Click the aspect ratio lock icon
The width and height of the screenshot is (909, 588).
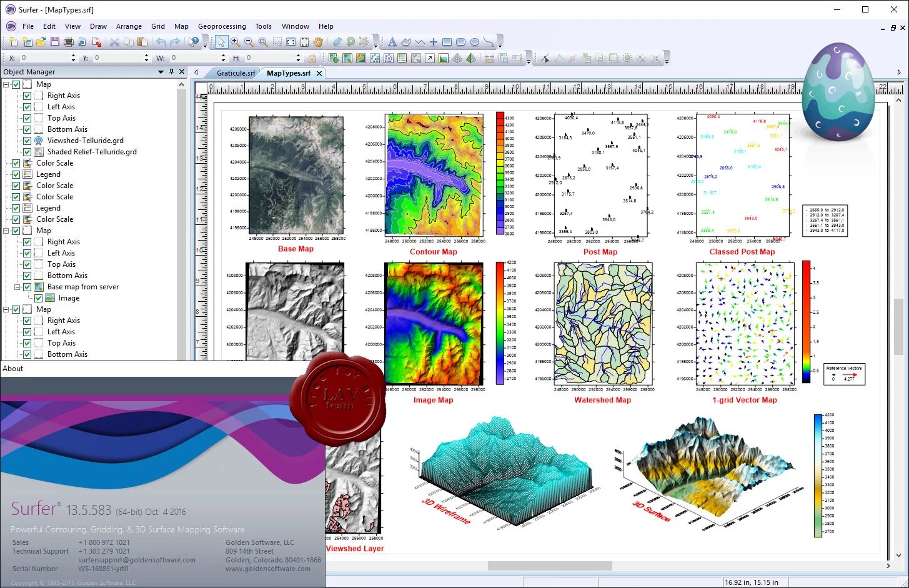[312, 58]
